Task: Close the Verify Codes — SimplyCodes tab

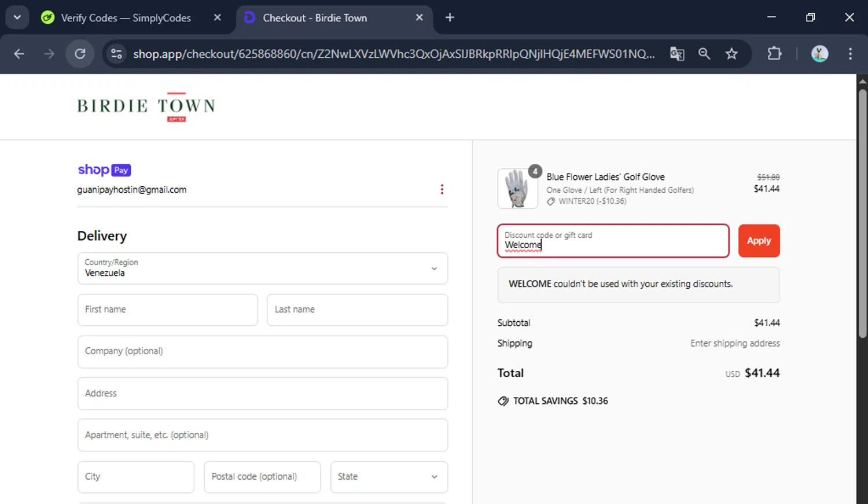Action: coord(218,18)
